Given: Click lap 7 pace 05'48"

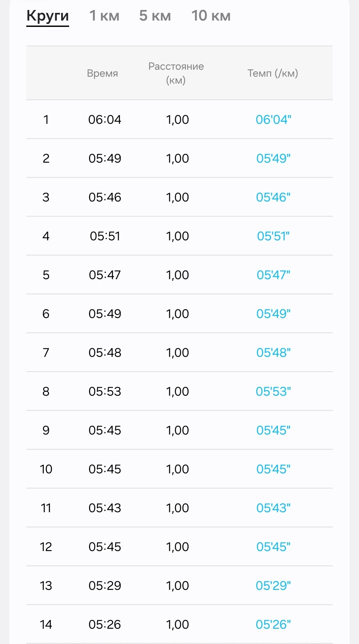Looking at the screenshot, I should pos(273,353).
